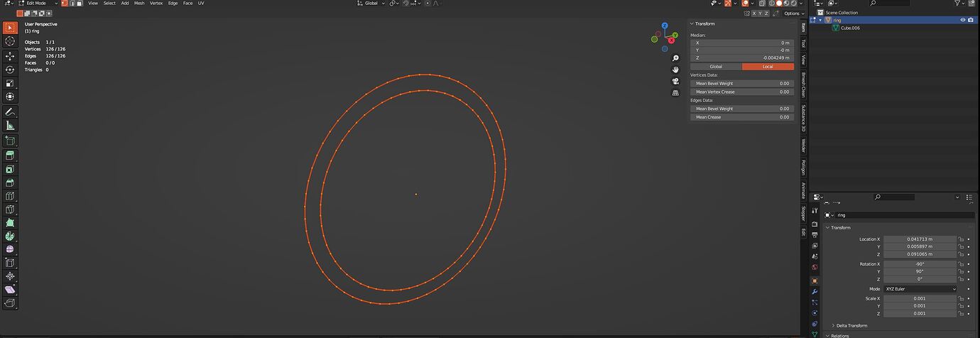The height and width of the screenshot is (338, 980).
Task: Switch Transform median to Local
Action: (x=768, y=67)
